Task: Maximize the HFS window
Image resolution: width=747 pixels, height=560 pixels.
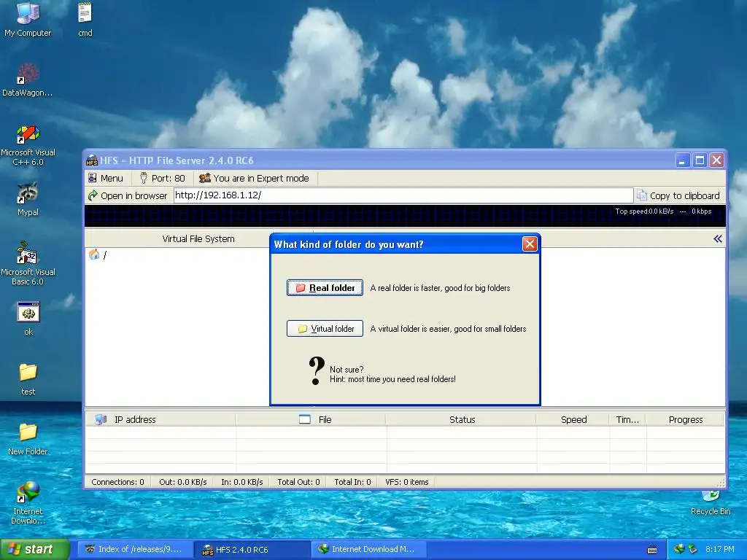Action: [x=700, y=160]
